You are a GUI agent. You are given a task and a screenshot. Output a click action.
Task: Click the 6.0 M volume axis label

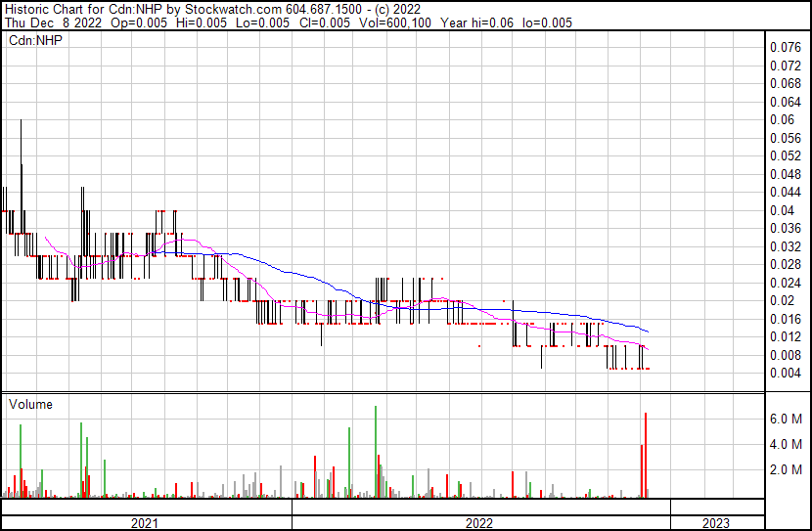[787, 419]
